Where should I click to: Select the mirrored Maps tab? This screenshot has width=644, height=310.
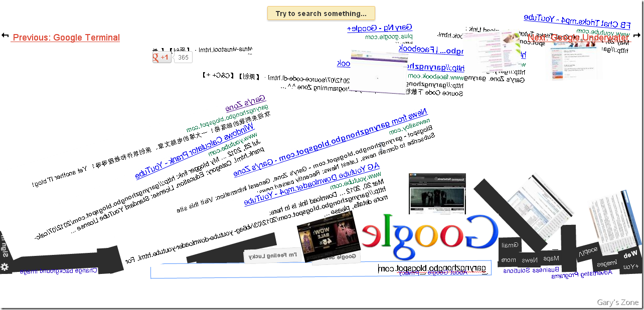[x=550, y=258]
